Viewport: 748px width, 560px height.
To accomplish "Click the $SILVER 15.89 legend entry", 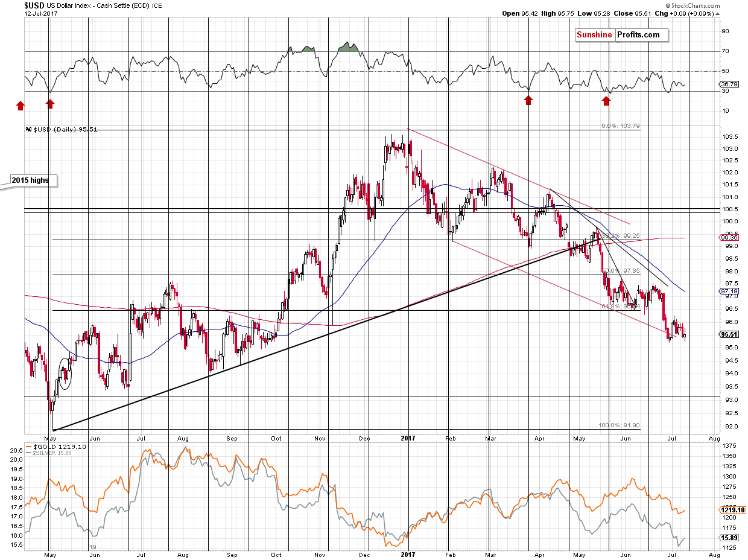I will coord(49,453).
